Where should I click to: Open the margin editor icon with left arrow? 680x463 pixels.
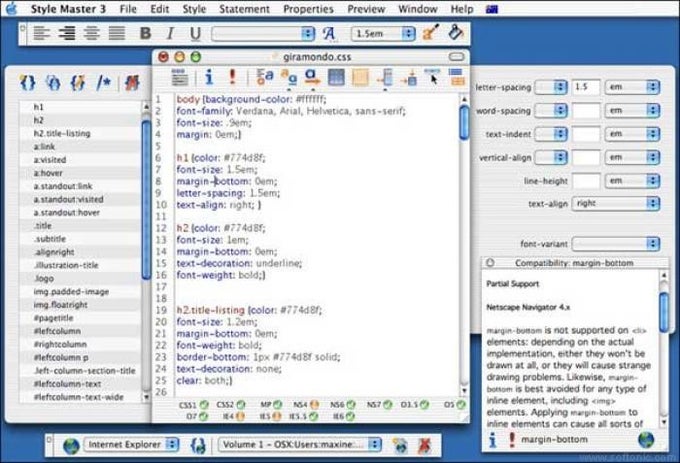point(385,78)
